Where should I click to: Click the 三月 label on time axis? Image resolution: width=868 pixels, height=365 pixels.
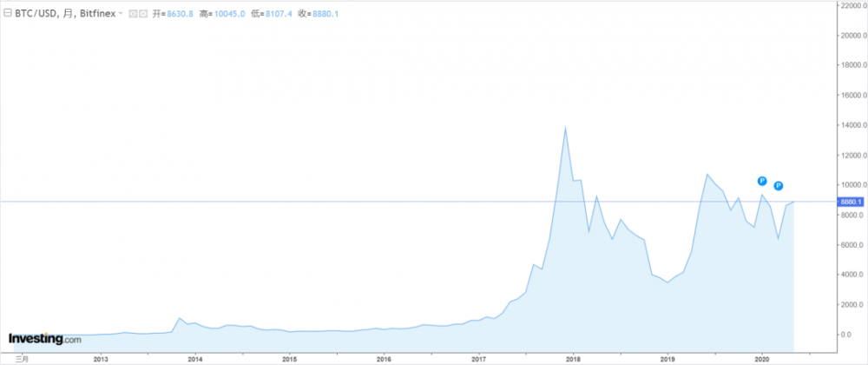(23, 358)
